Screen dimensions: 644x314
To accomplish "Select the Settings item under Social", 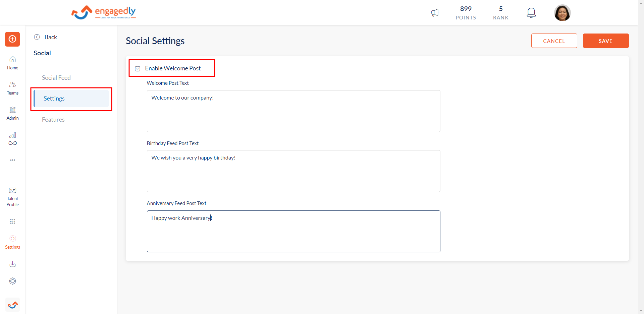I will (72, 99).
